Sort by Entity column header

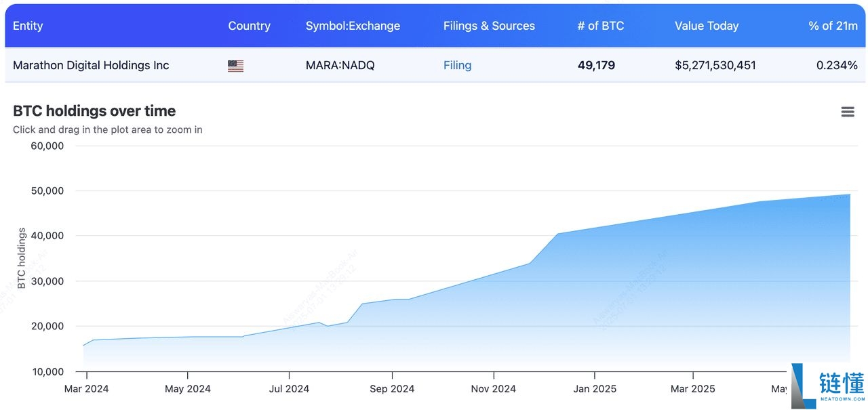coord(28,26)
